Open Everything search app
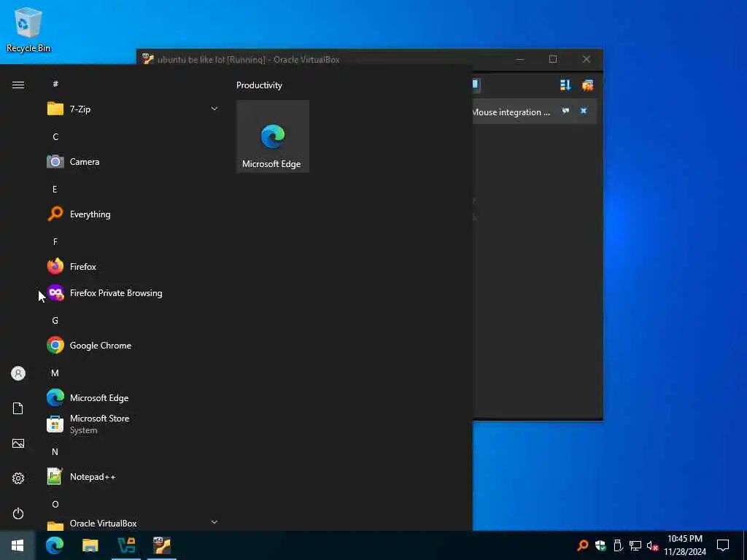The image size is (747, 560). [x=133, y=214]
